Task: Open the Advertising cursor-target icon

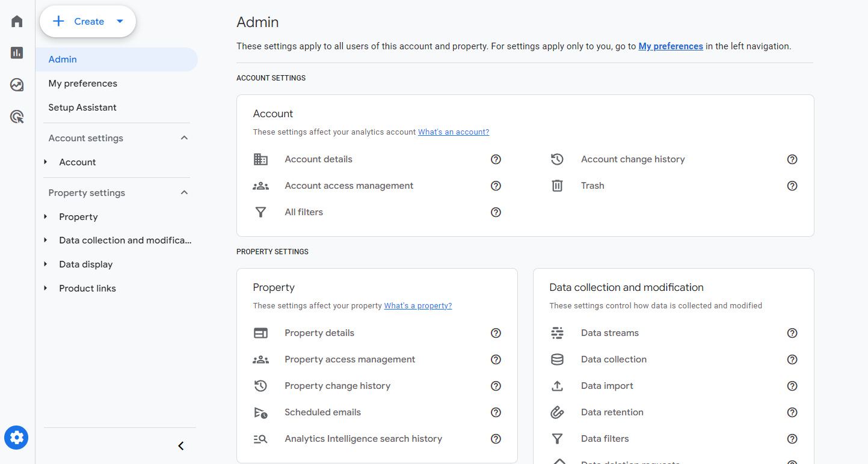Action: pos(17,117)
